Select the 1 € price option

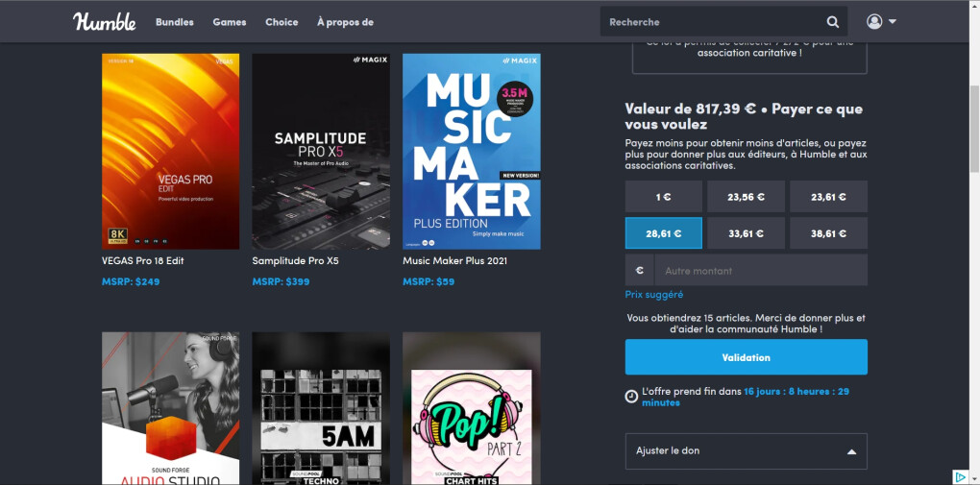click(664, 197)
